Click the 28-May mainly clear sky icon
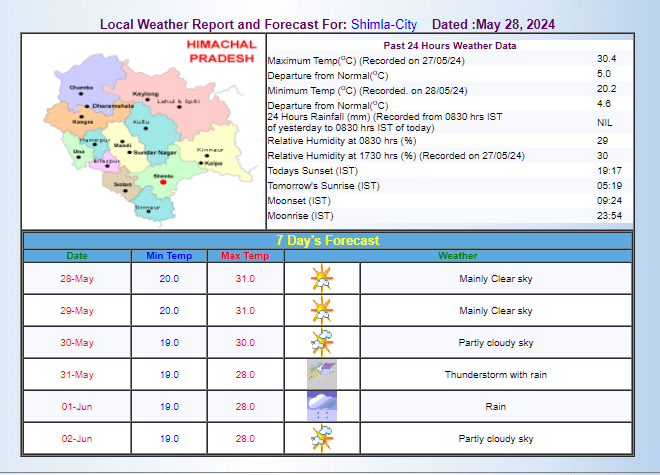The width and height of the screenshot is (660, 475). click(x=321, y=278)
